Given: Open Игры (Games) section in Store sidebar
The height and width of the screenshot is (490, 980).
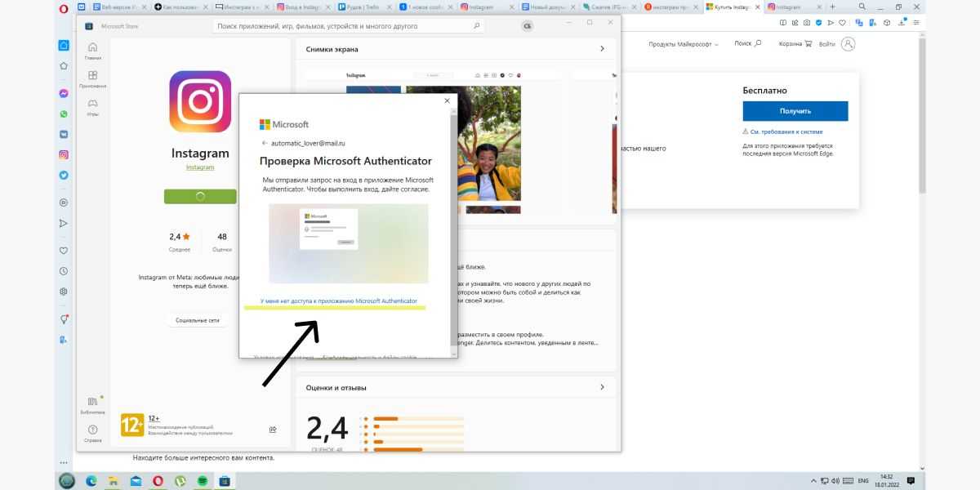Looking at the screenshot, I should tap(92, 107).
